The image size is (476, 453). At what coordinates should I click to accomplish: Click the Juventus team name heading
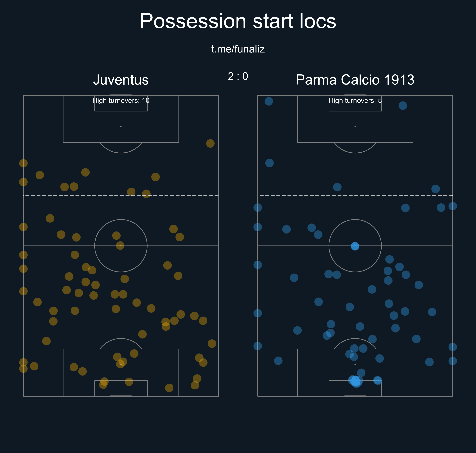(x=121, y=80)
